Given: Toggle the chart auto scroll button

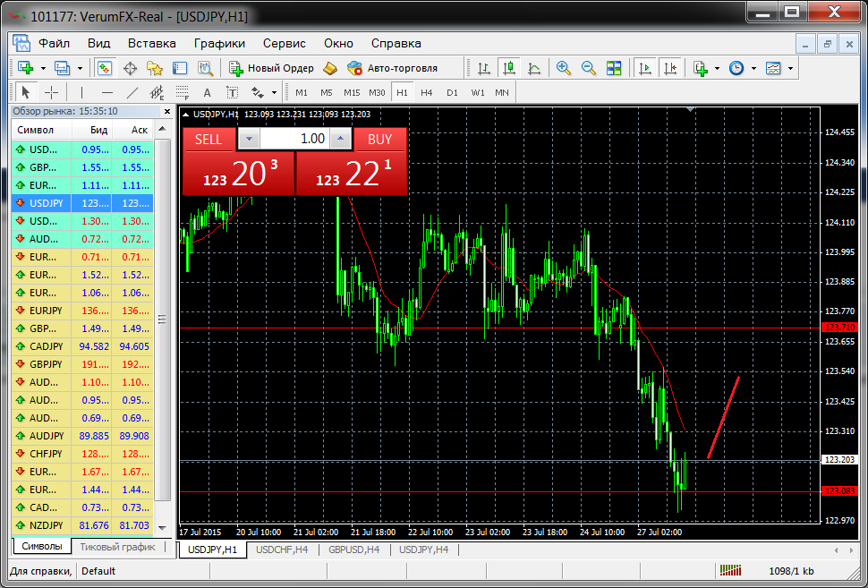Looking at the screenshot, I should (643, 68).
